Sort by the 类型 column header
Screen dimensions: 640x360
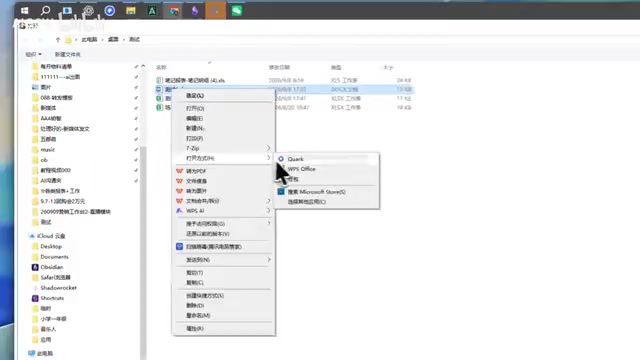click(336, 67)
